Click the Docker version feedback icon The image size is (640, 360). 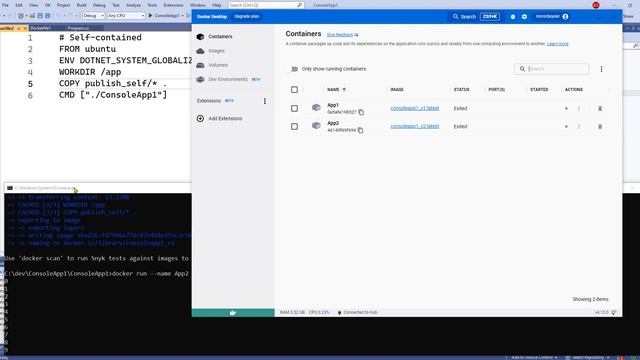pos(614,312)
